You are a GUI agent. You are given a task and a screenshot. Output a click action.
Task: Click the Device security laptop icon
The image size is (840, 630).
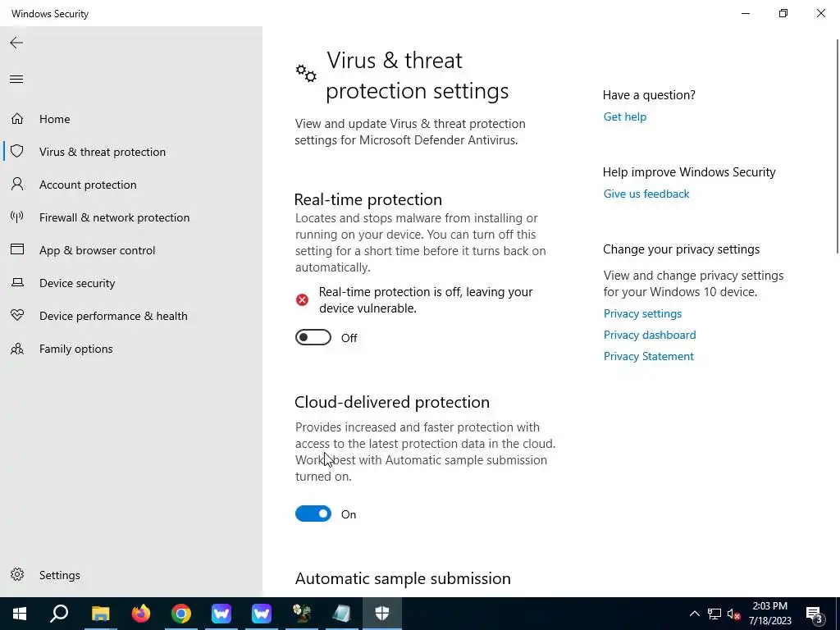click(x=17, y=282)
